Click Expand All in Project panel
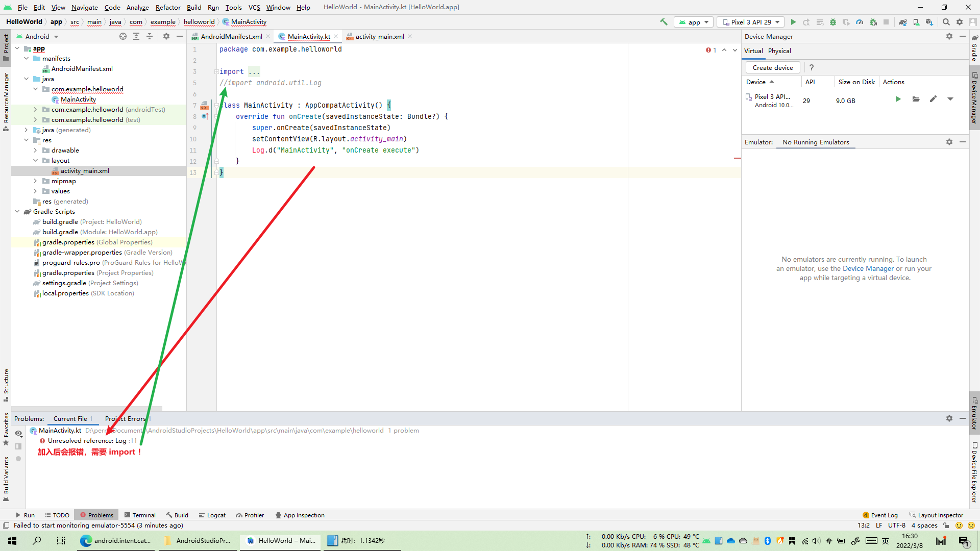This screenshot has height=551, width=980. 136,36
